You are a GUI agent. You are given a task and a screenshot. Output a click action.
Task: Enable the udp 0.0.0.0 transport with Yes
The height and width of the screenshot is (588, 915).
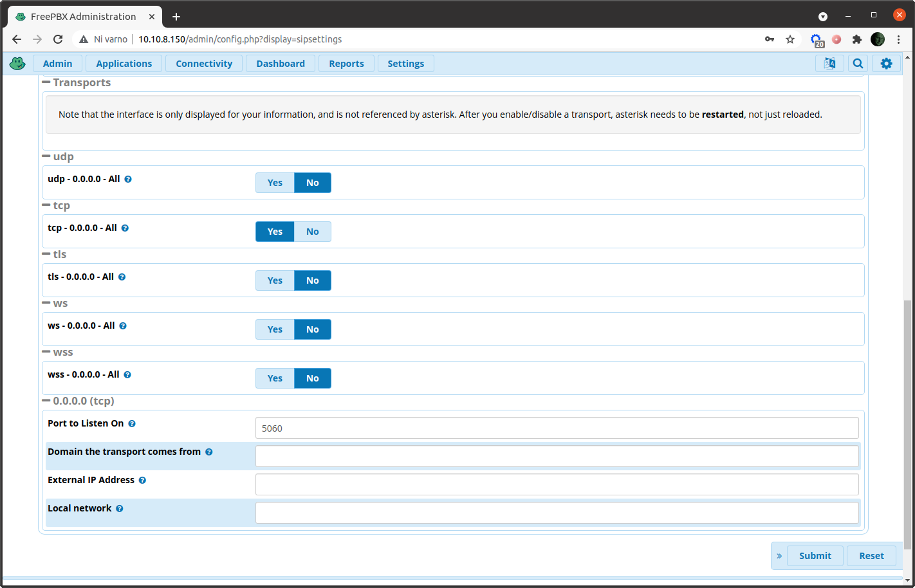pyautogui.click(x=275, y=183)
